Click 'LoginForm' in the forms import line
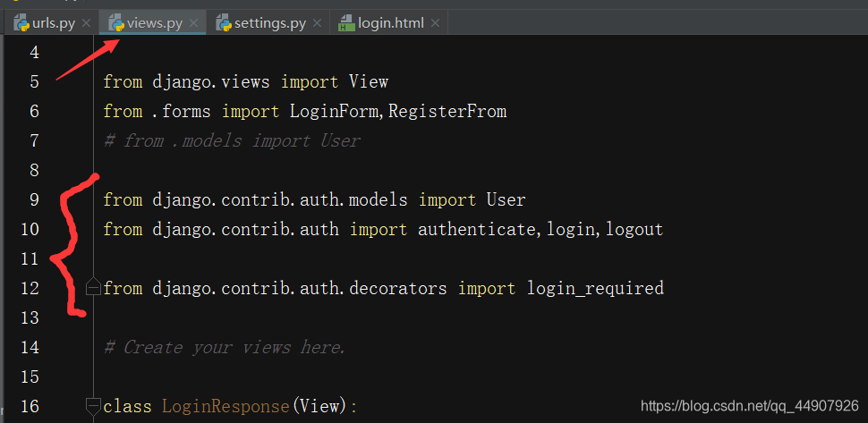Image resolution: width=868 pixels, height=423 pixels. 334,112
